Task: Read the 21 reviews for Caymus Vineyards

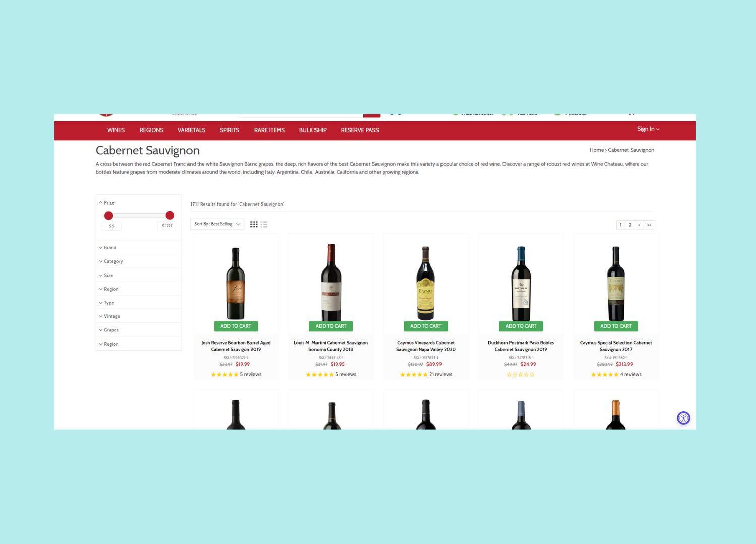Action: tap(441, 375)
